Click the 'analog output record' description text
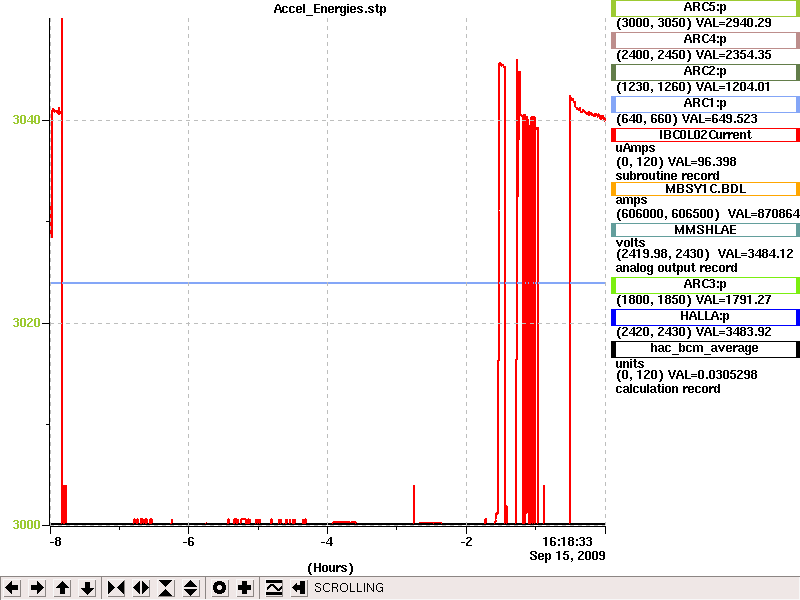The width and height of the screenshot is (800, 600). (x=677, y=268)
